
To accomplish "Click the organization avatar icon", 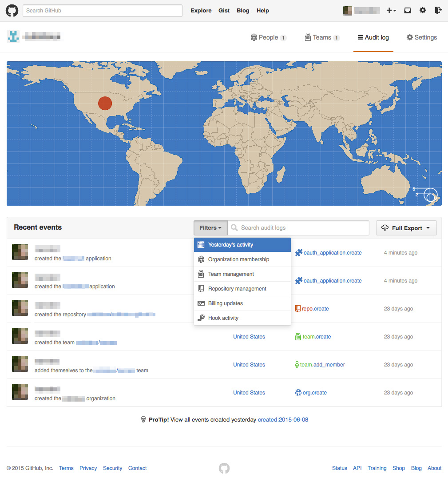I will (x=13, y=37).
